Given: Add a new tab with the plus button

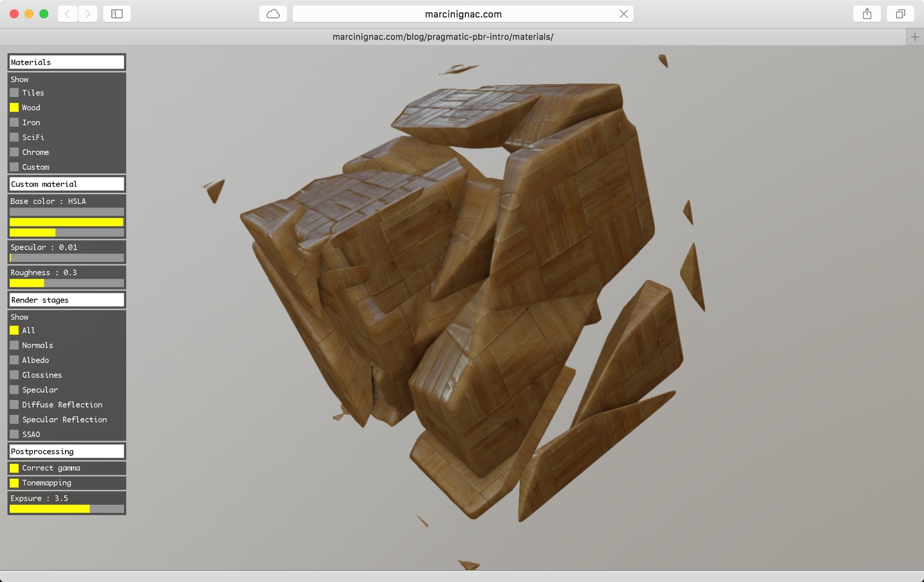Looking at the screenshot, I should [915, 37].
